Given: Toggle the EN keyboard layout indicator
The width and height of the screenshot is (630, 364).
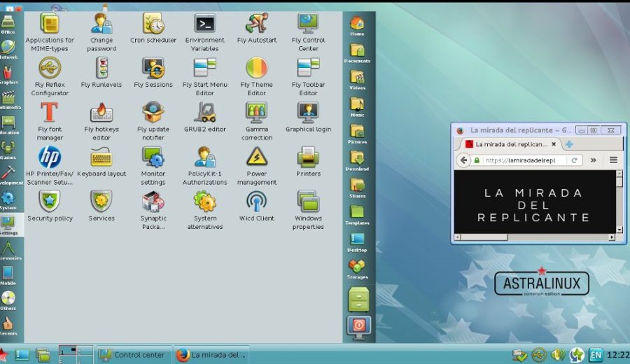Looking at the screenshot, I should pyautogui.click(x=596, y=355).
